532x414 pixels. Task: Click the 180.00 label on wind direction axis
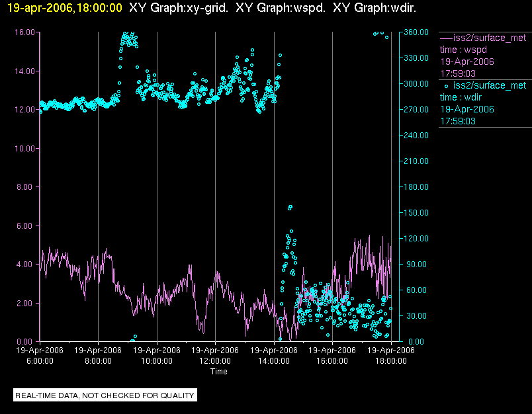click(416, 186)
